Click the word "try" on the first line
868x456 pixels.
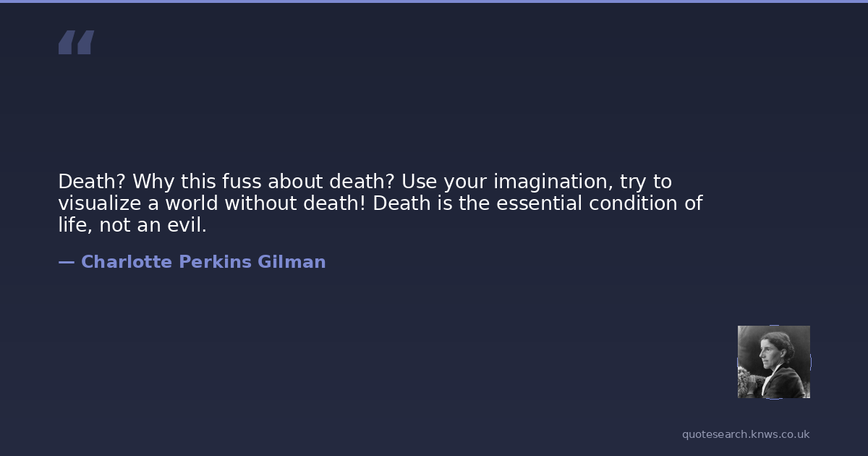(634, 182)
